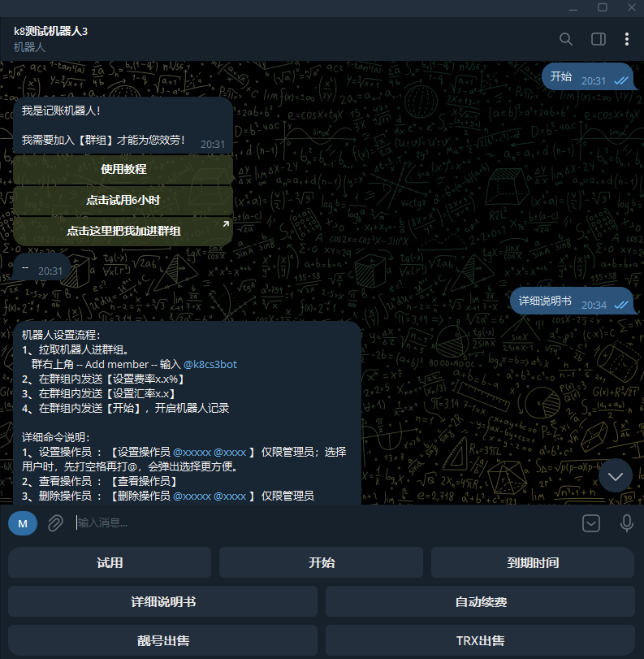Click the 我是记账机器人 message text

(x=61, y=111)
